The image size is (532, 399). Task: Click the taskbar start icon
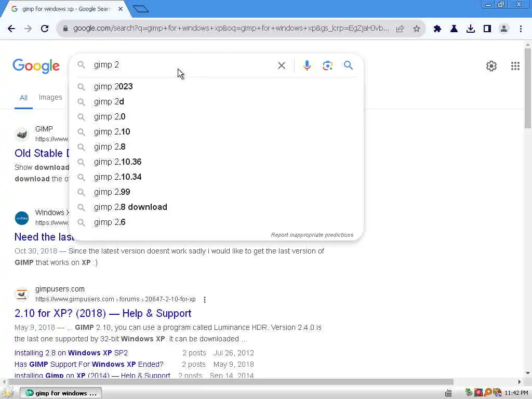(x=8, y=393)
